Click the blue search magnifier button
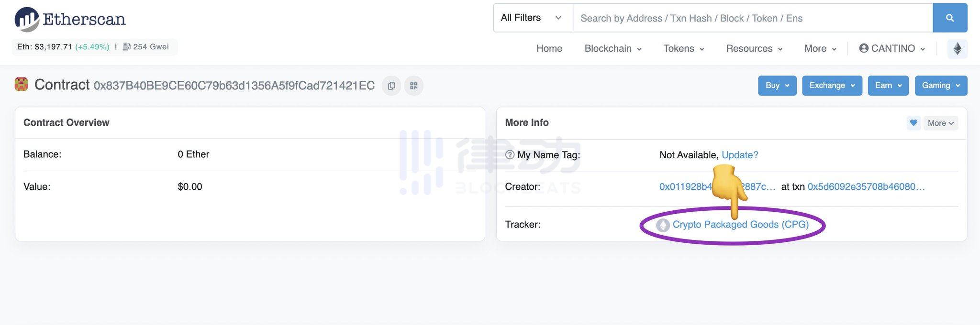The height and width of the screenshot is (325, 980). tap(950, 18)
